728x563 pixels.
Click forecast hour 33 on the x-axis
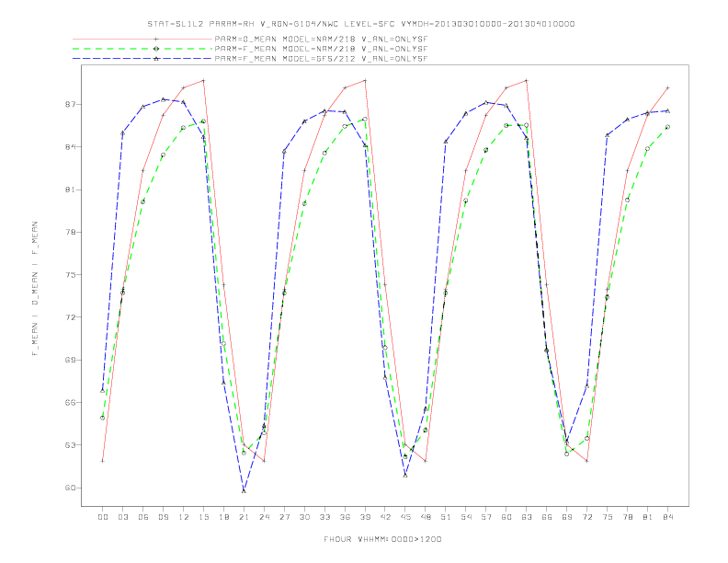(324, 517)
